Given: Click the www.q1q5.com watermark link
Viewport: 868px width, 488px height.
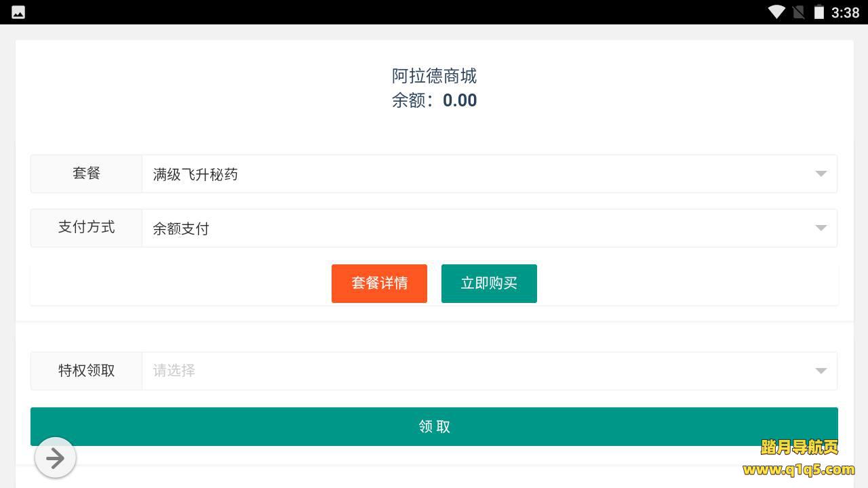Looking at the screenshot, I should click(x=799, y=470).
